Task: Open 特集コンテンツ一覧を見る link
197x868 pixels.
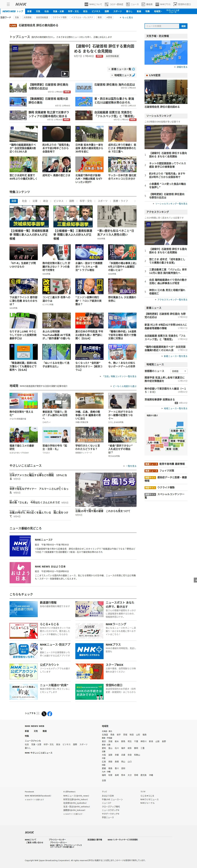Action: pos(119,376)
